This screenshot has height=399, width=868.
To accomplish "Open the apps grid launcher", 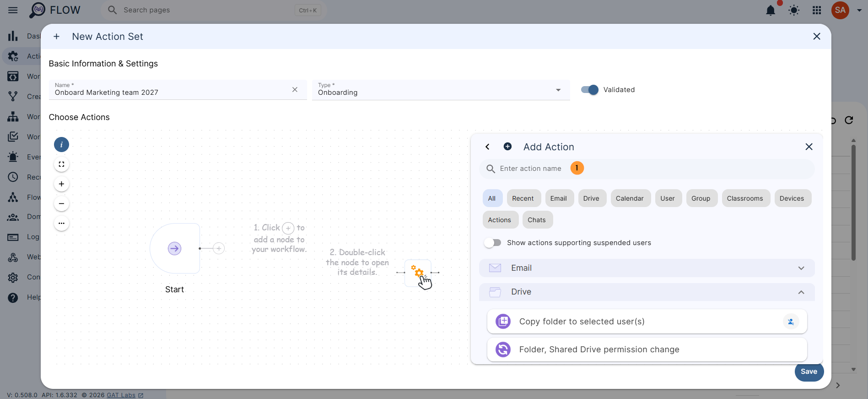I will tap(817, 10).
